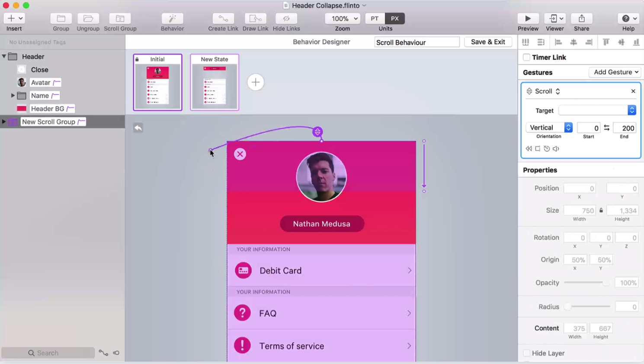
Task: Select the Draw Link tool
Action: (x=255, y=19)
